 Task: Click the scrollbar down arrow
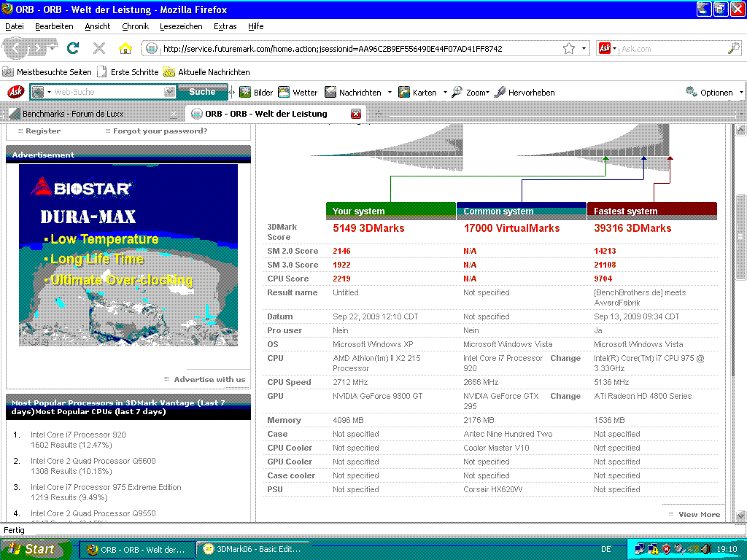[x=740, y=516]
